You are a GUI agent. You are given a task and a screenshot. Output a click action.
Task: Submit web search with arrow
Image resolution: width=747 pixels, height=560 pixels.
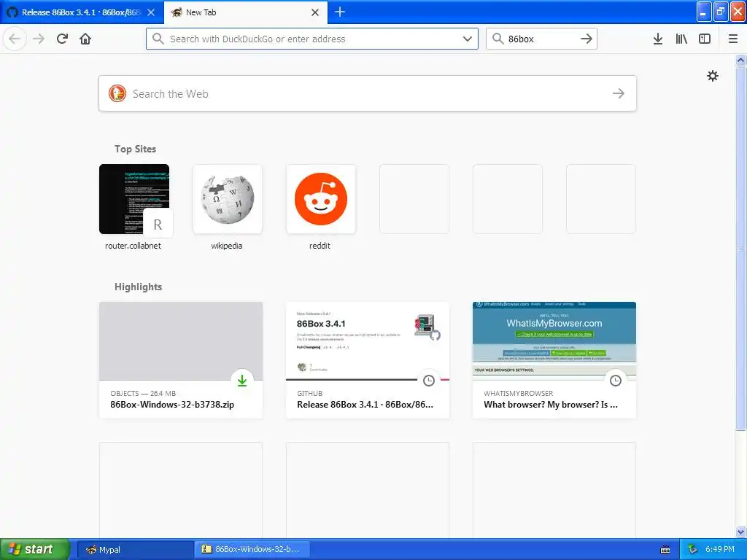[619, 93]
